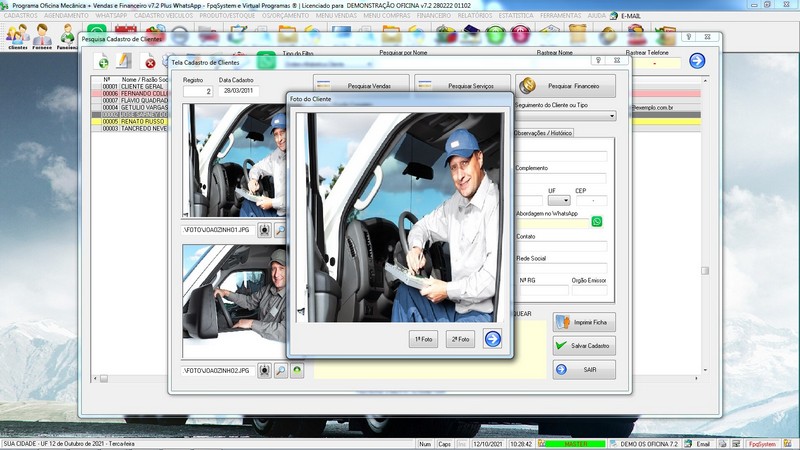Click the add new client icon
This screenshot has height=450, width=800.
tap(102, 61)
